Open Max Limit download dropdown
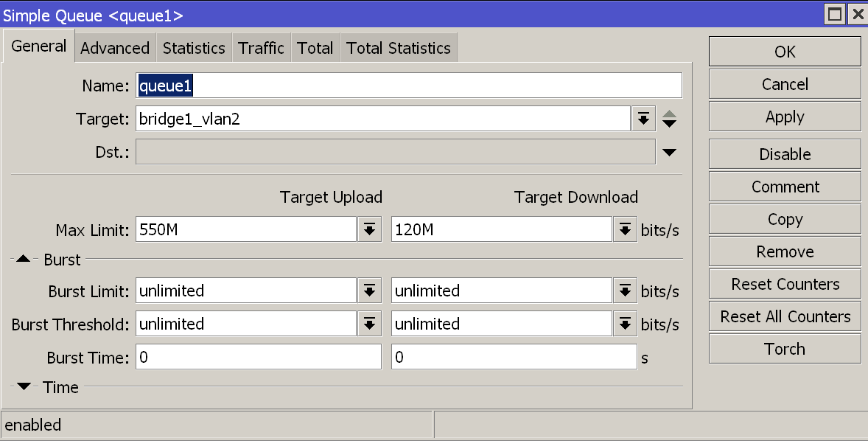The height and width of the screenshot is (441, 868). point(625,229)
